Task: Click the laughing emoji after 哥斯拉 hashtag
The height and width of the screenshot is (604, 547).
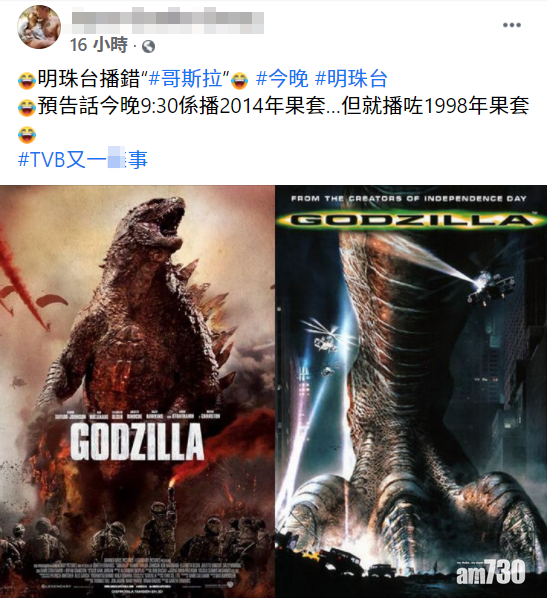Action: click(239, 80)
